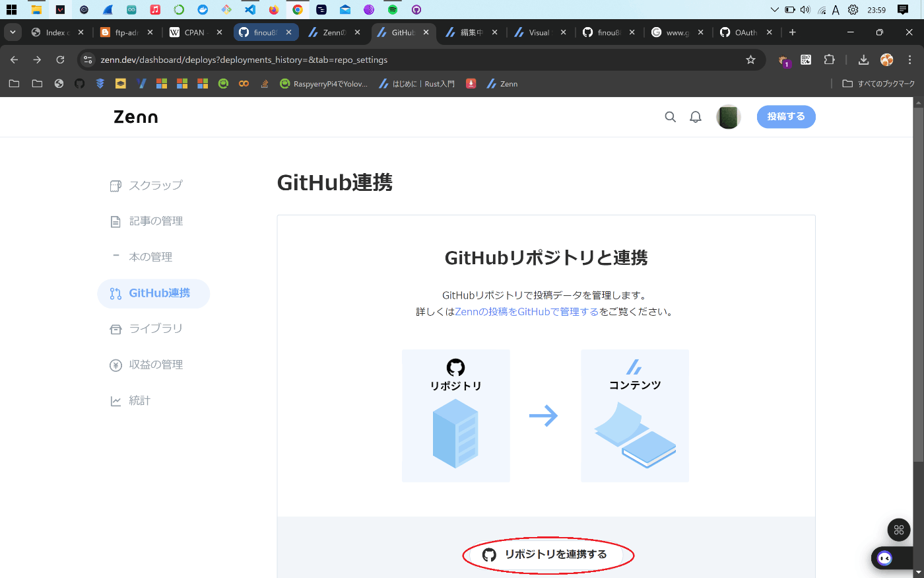Open the search icon in Zenn header
The image size is (924, 578).
(670, 117)
